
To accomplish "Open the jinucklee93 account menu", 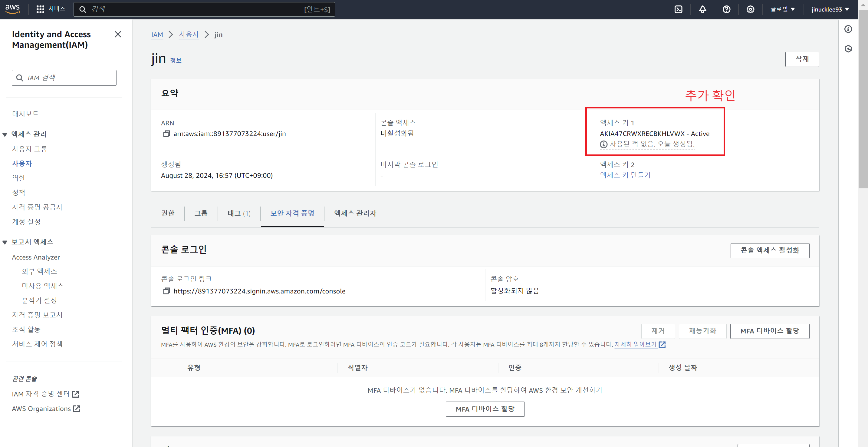I will [x=830, y=9].
